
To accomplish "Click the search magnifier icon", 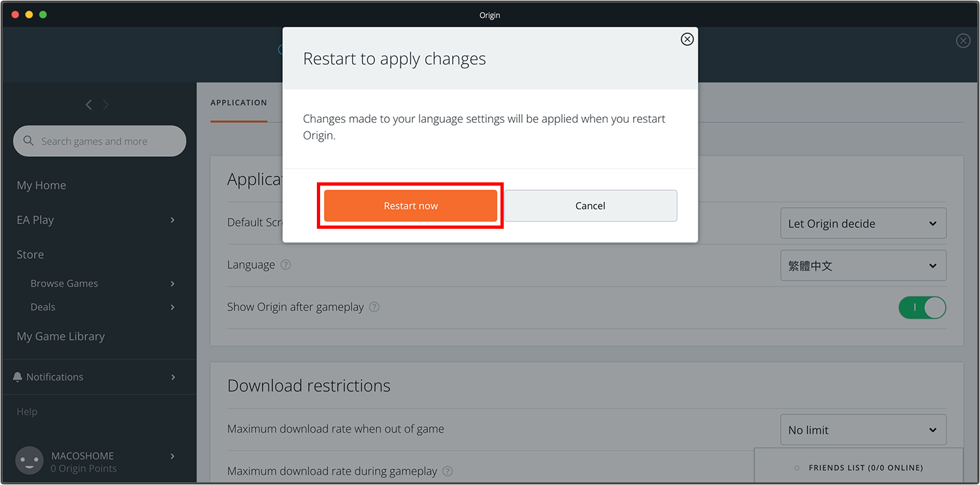I will click(28, 141).
